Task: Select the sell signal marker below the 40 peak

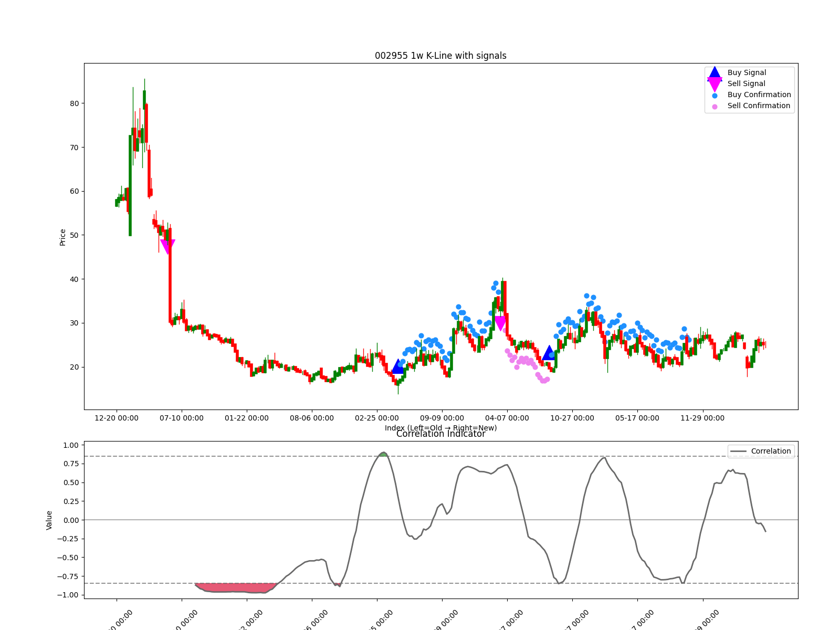Action: (500, 323)
